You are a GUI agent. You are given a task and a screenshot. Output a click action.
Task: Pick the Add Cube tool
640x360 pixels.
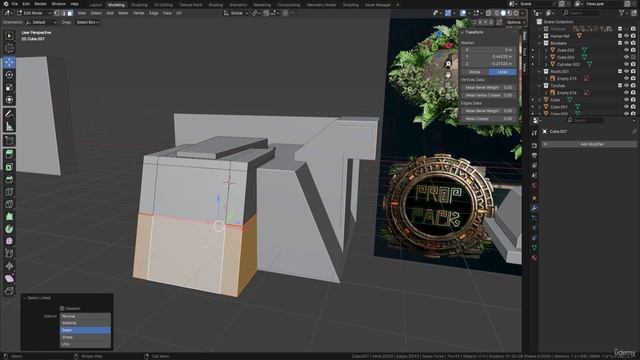pos(9,141)
